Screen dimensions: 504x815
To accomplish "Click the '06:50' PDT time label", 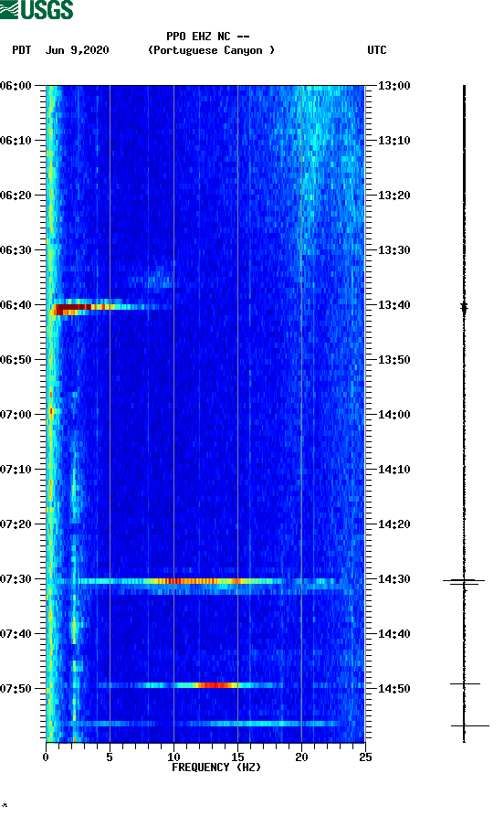I will [16, 360].
